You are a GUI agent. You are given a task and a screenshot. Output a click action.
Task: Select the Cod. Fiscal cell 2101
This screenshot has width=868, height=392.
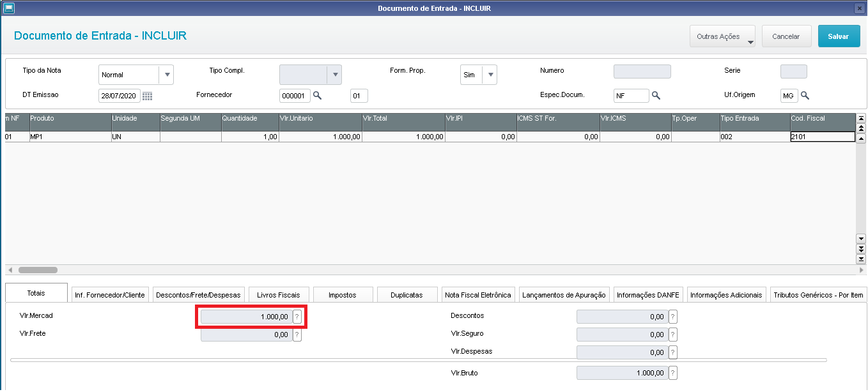[x=823, y=137]
